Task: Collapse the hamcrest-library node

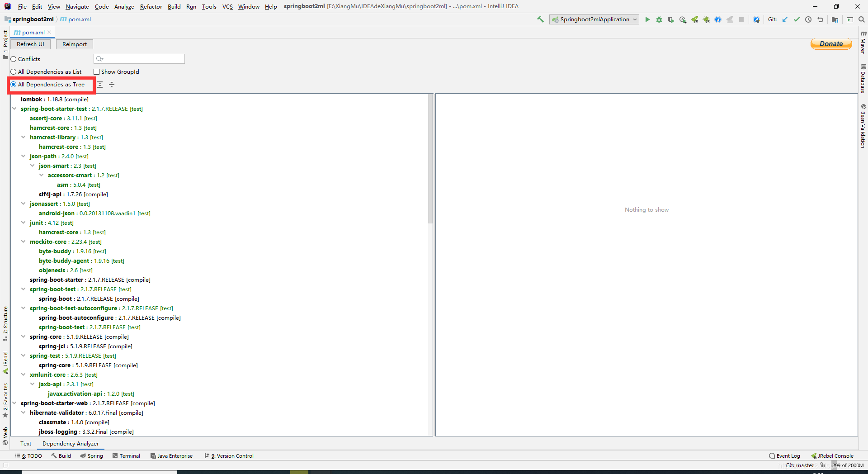Action: click(23, 137)
